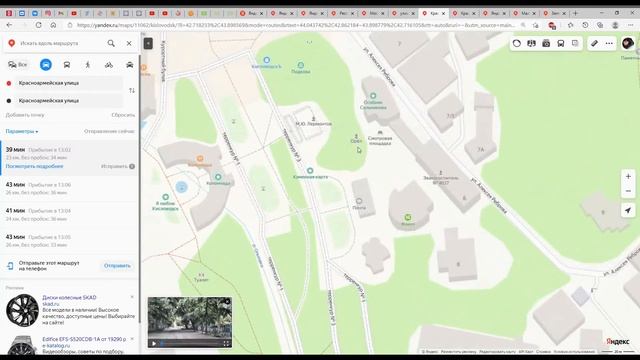Viewport: 640px width, 360px height.
Task: Locate me with the geolocation arrow button
Action: click(628, 211)
